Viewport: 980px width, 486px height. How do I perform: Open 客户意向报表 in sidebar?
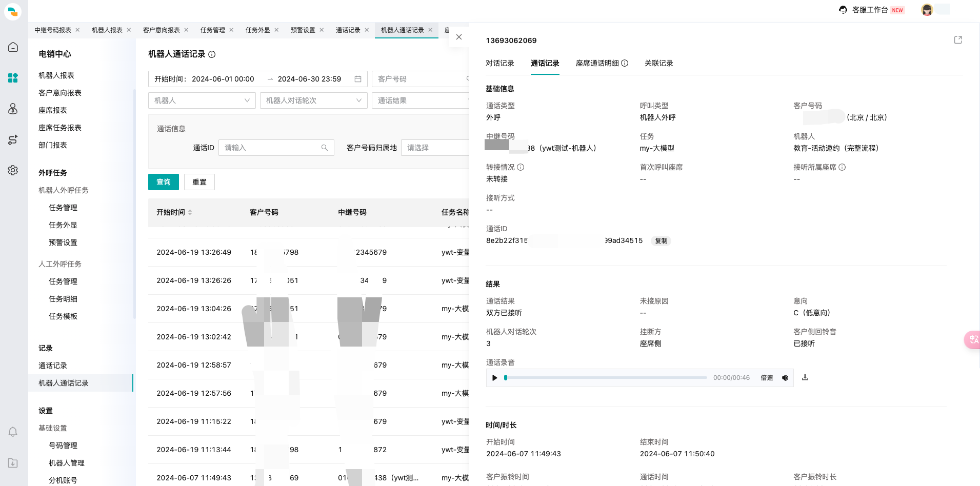click(60, 93)
